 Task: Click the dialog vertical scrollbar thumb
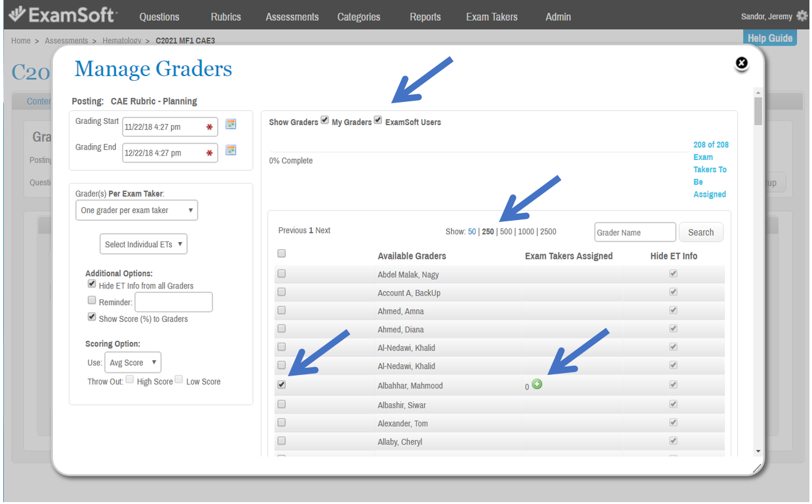(x=758, y=110)
